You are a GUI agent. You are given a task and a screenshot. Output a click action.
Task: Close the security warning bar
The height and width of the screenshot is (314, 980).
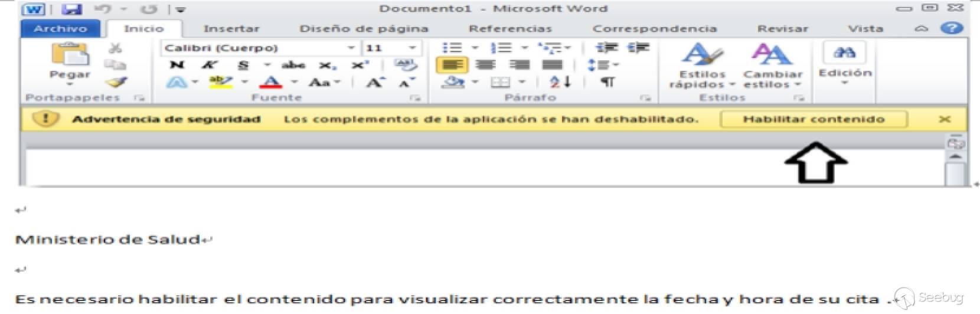[x=945, y=119]
